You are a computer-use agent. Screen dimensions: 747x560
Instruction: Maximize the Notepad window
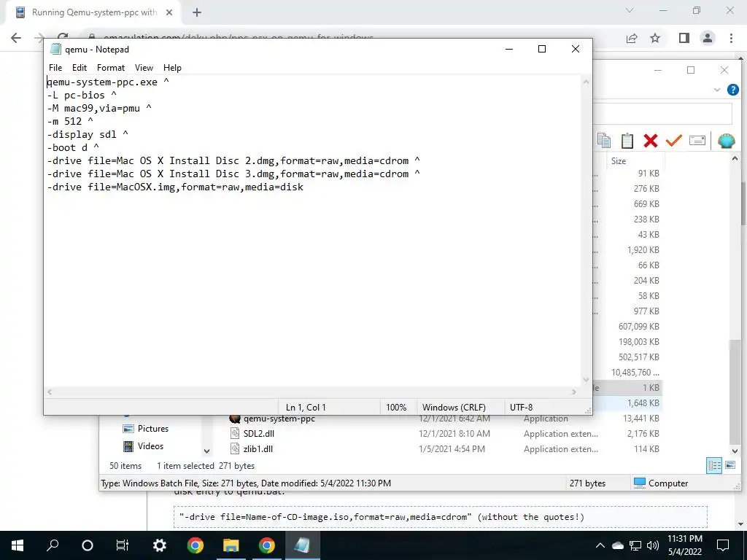point(542,49)
